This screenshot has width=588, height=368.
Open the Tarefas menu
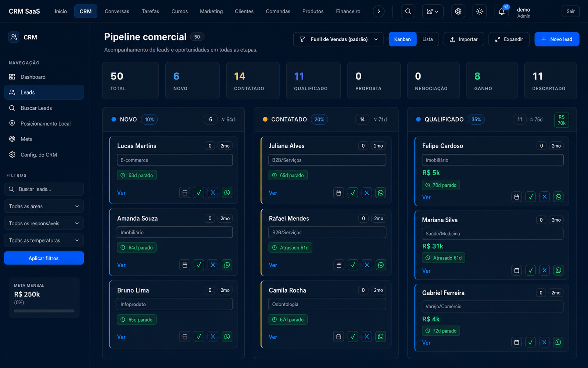click(x=150, y=11)
